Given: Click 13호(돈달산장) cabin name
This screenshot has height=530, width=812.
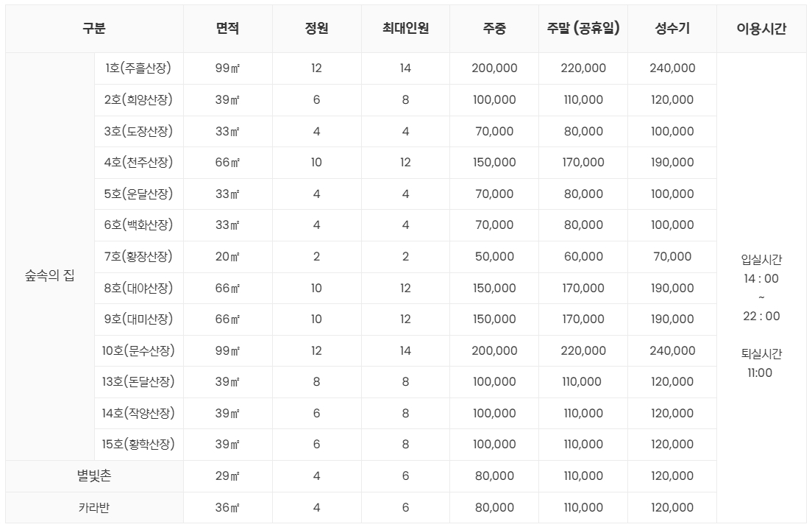Looking at the screenshot, I should point(138,381).
